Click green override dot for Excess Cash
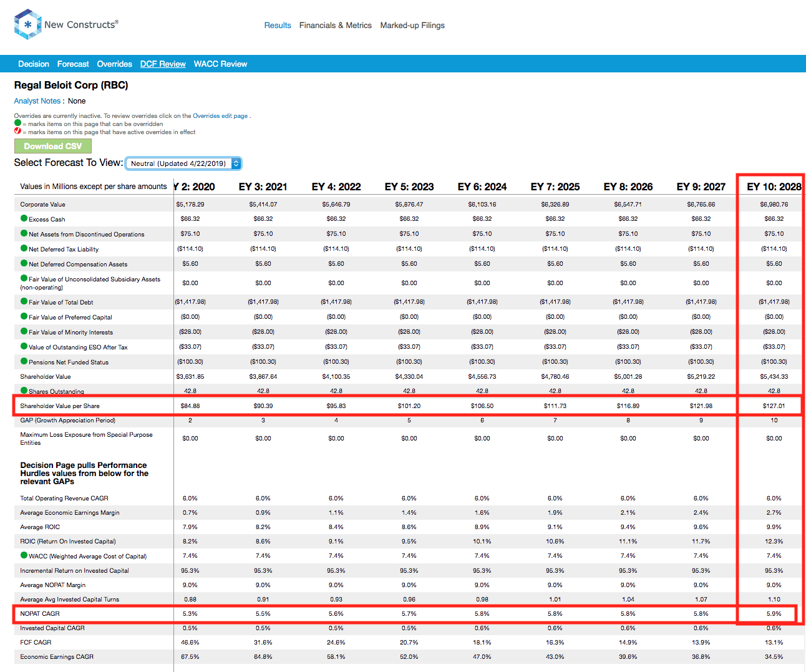The height and width of the screenshot is (672, 806). [x=24, y=218]
